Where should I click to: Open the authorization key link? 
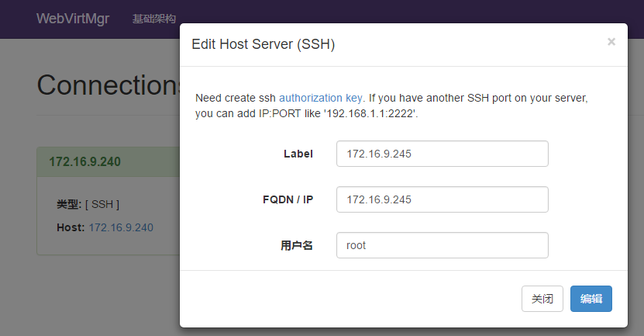[320, 98]
